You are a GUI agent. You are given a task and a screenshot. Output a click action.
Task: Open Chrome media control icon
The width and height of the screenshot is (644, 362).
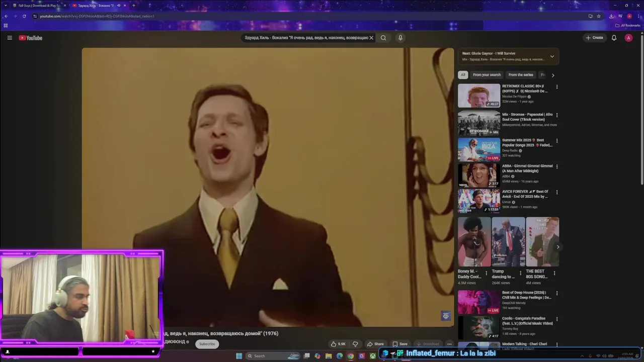620,16
